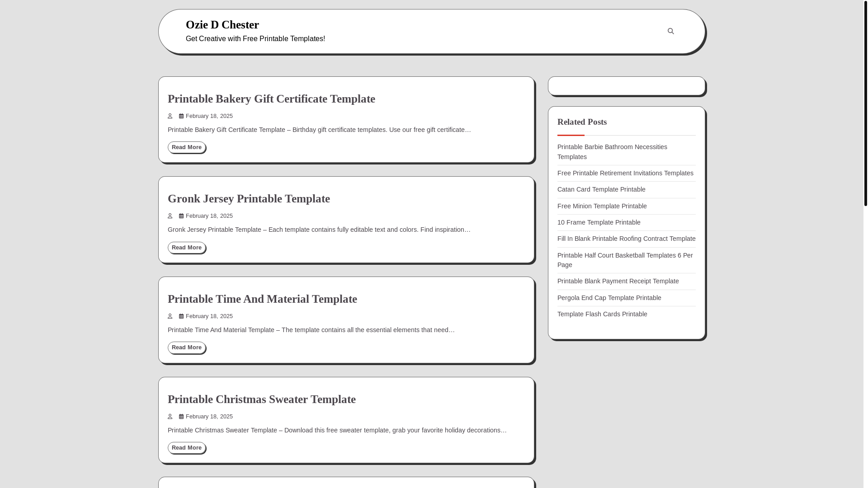Click author icon under Gronk Jersey Printable Template
Viewport: 868px width, 488px height.
point(170,216)
